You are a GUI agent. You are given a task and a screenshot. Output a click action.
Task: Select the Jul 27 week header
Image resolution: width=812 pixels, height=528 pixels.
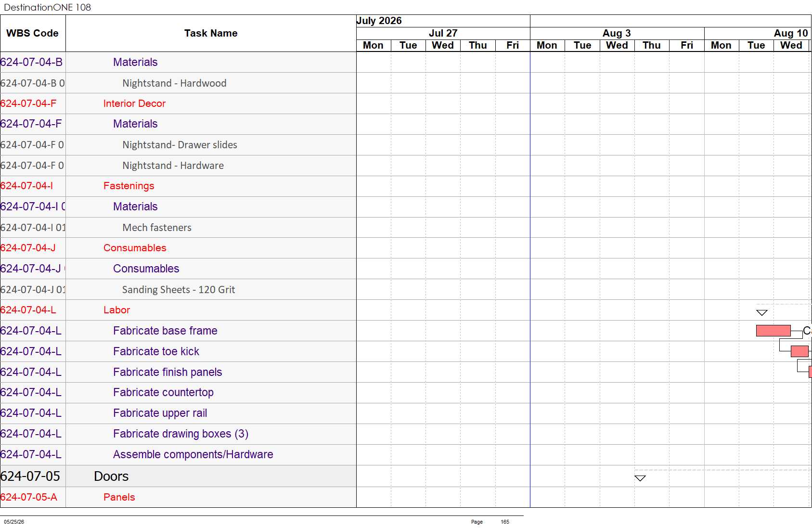443,33
